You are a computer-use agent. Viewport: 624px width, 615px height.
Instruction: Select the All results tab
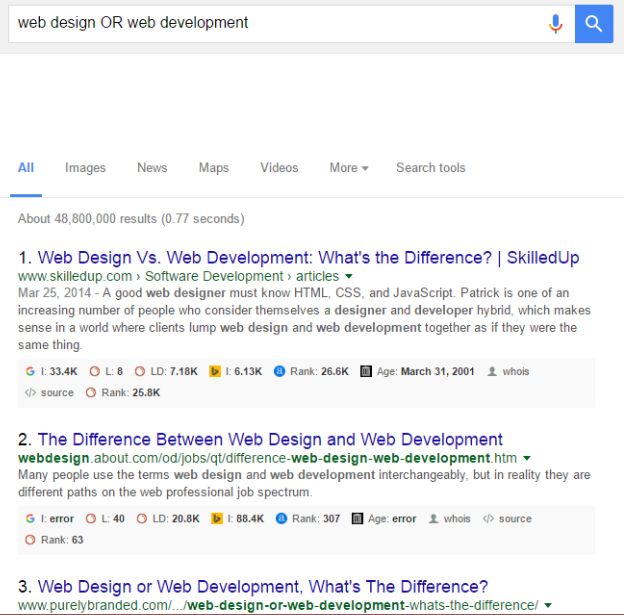(26, 168)
